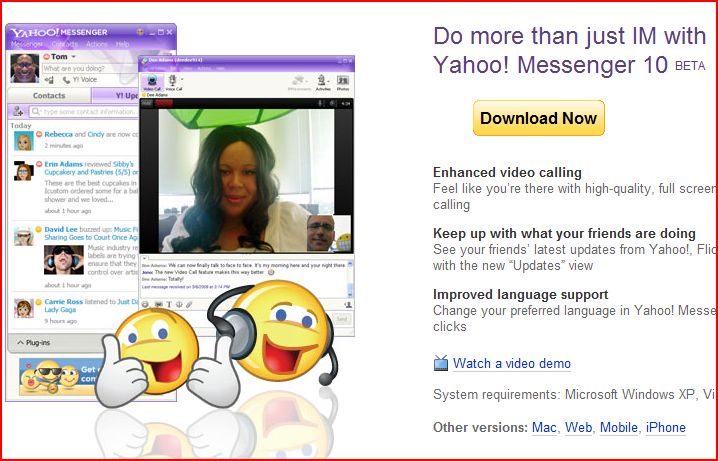Click the chat conversation scrollbar
The image size is (718, 461).
350,278
